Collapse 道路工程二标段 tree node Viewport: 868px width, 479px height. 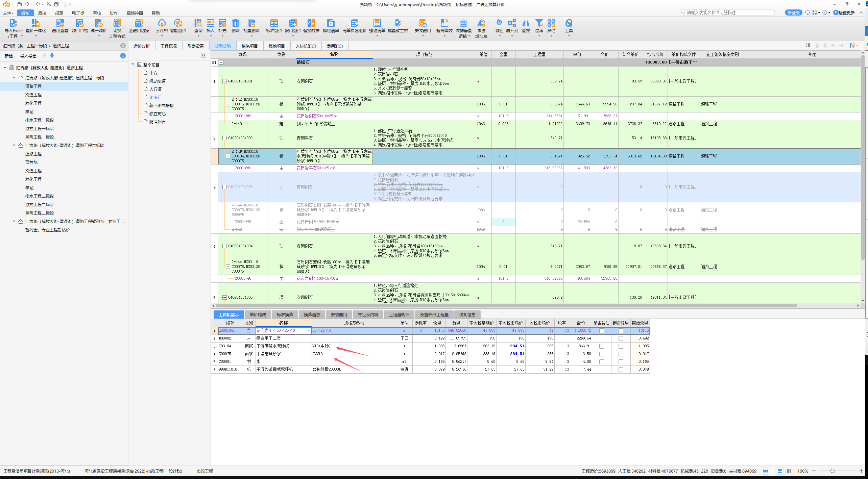[x=14, y=145]
